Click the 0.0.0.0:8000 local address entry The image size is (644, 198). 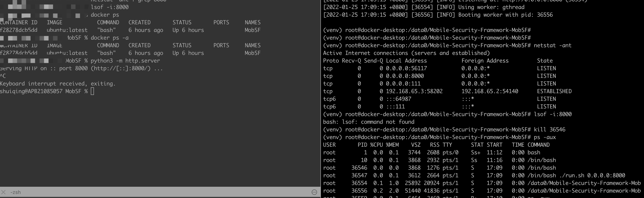pos(405,76)
